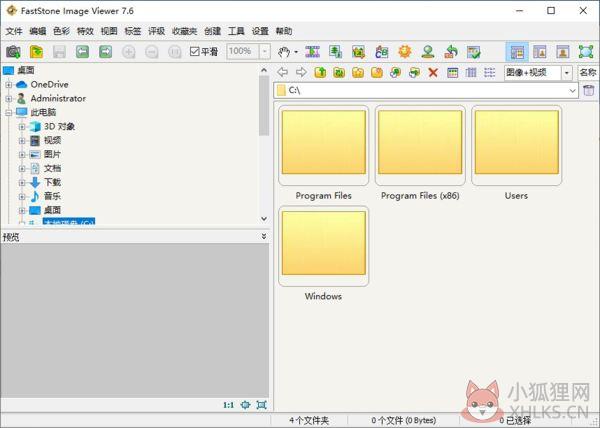Click preview full-size icon at bottom
The width and height of the screenshot is (600, 428).
tap(262, 405)
